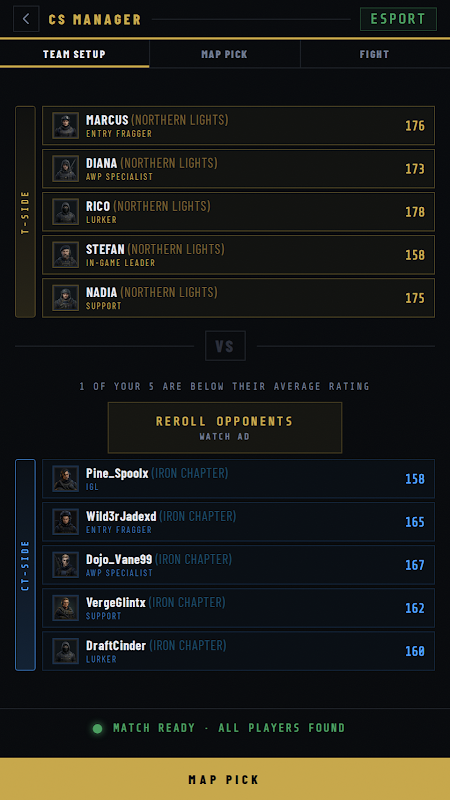Screen dimensions: 450x800
Task: Tap the bottom Map Pick button
Action: click(x=225, y=779)
